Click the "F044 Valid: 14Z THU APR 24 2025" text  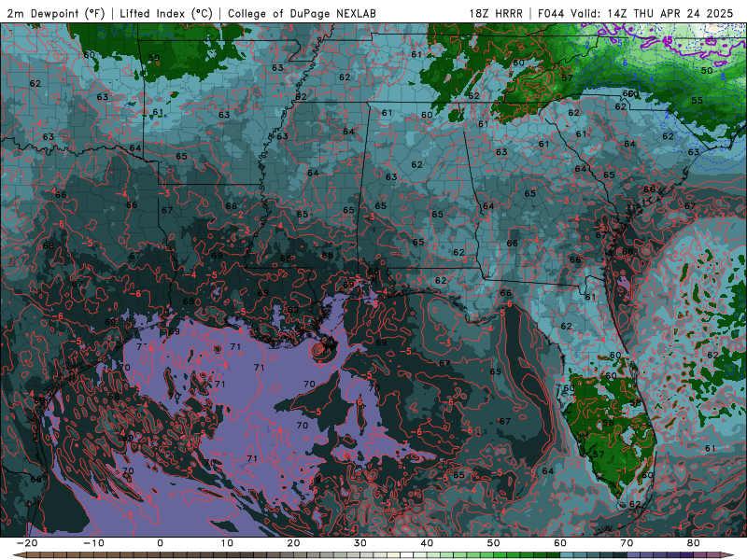tap(635, 14)
